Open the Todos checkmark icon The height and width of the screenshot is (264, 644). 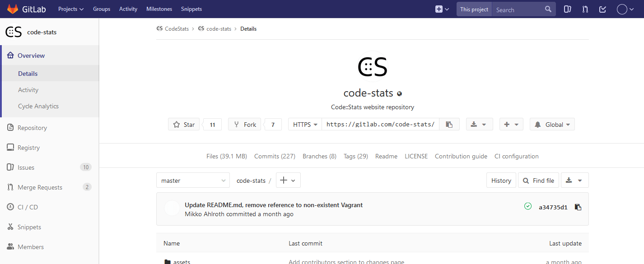(602, 9)
